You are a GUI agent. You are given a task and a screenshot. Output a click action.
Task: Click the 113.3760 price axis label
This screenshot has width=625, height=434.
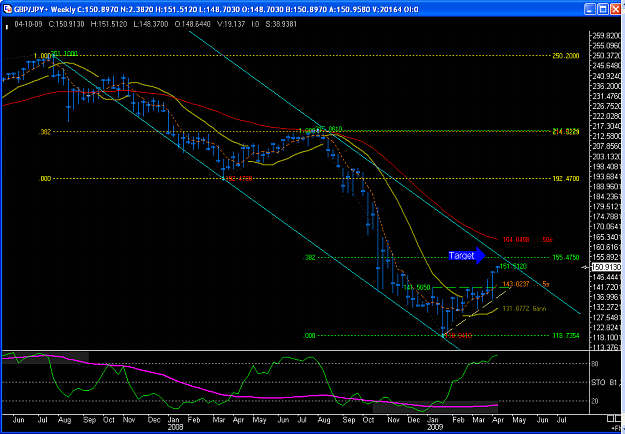[x=607, y=347]
